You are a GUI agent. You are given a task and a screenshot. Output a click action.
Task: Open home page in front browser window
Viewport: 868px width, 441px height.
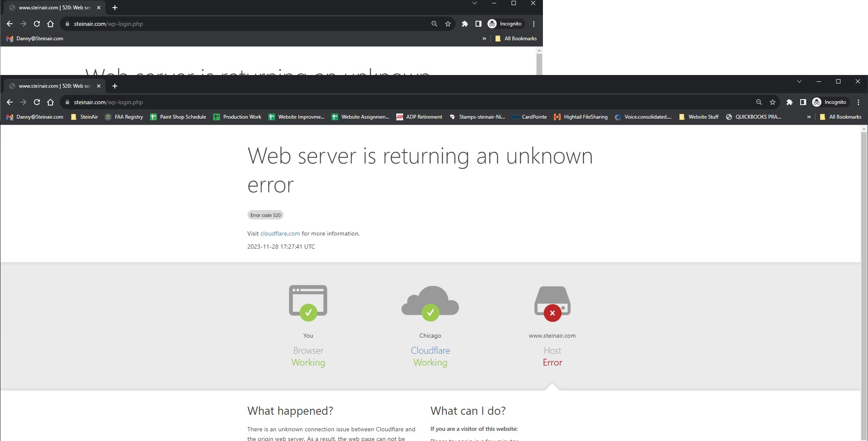(x=50, y=102)
